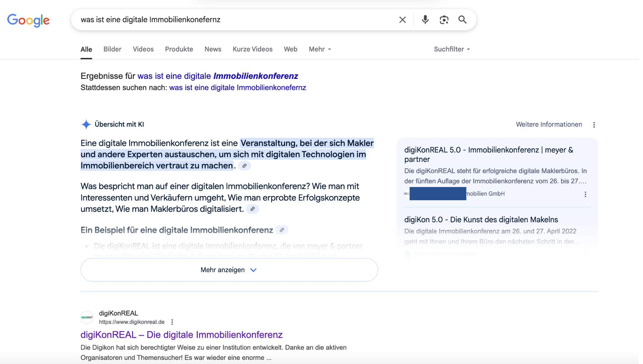Open the Suchfilter dropdown
Screen dimensions: 643x364
(452, 49)
